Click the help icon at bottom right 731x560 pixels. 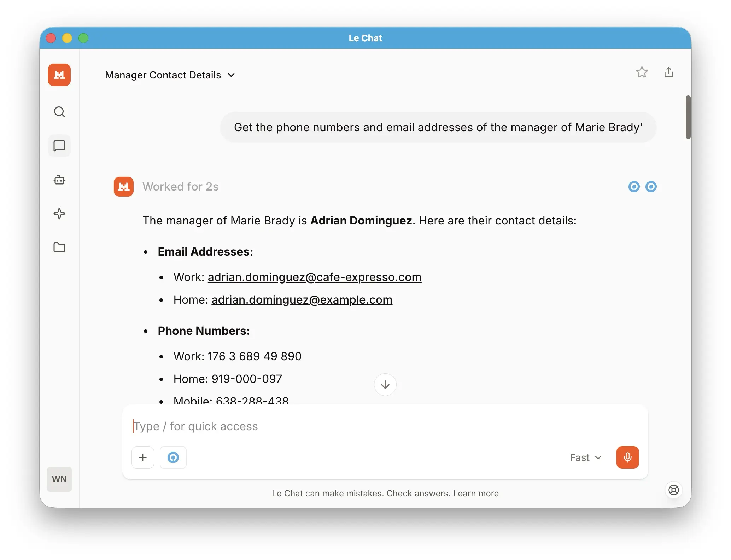coord(674,490)
